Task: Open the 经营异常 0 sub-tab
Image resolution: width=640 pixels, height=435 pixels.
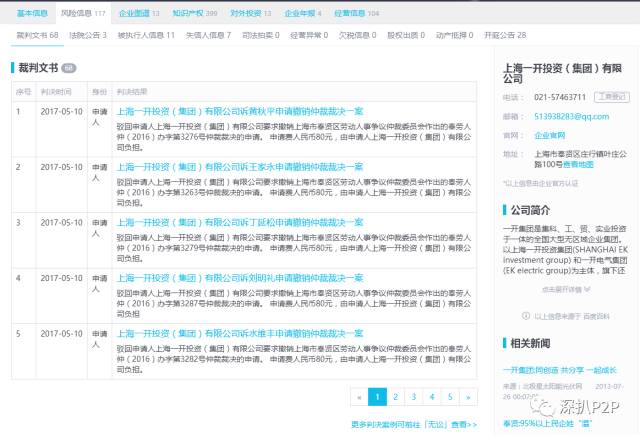Action: (309, 36)
